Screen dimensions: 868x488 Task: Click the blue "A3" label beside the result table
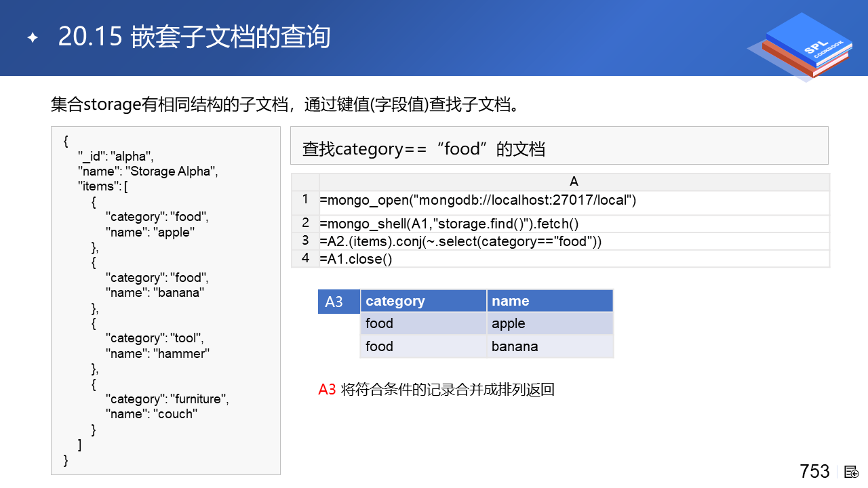(x=338, y=302)
